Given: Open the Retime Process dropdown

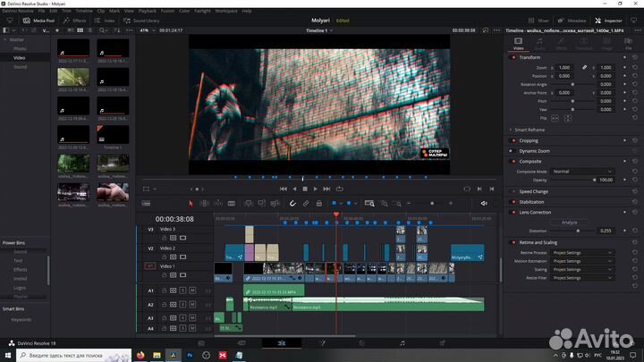Looking at the screenshot, I should pos(581,253).
